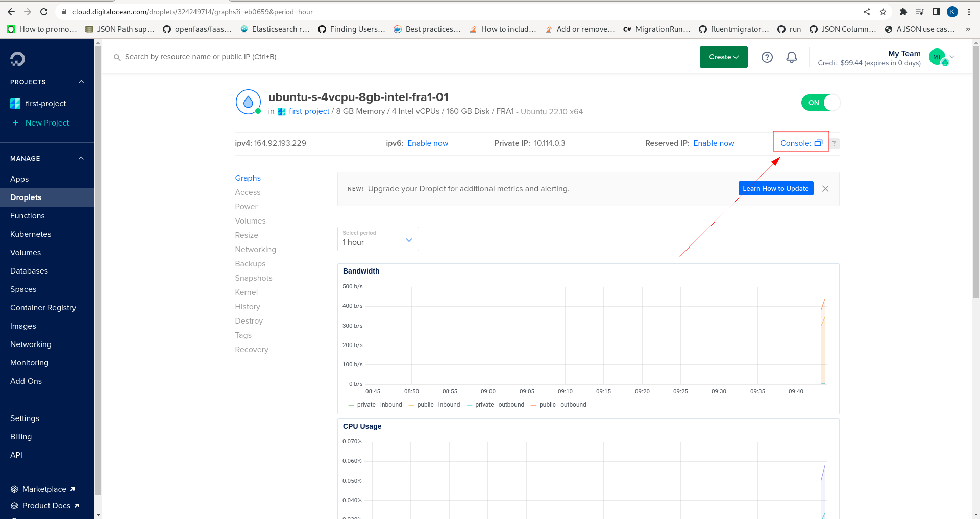Click the plus icon for New Project
Screen dimensions: 980x519
(x=15, y=123)
